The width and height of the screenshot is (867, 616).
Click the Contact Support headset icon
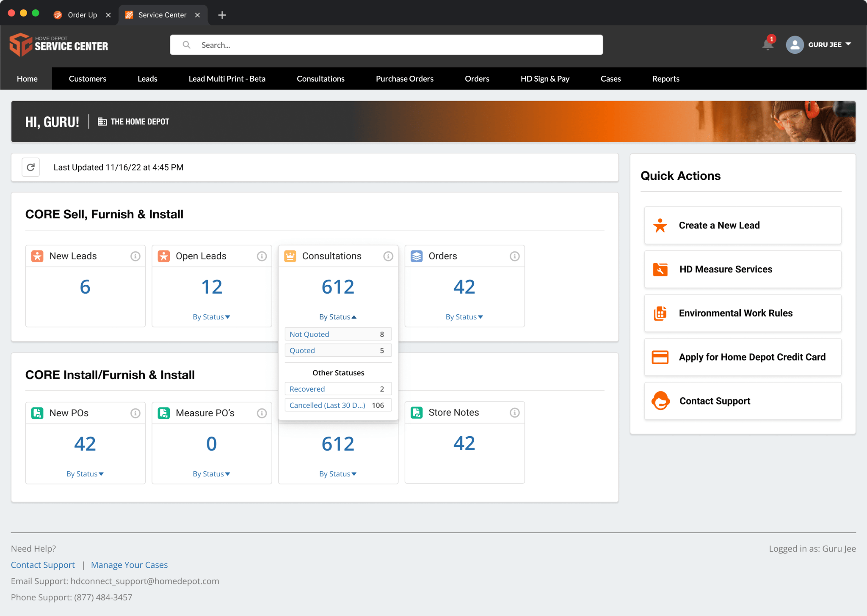pos(660,401)
